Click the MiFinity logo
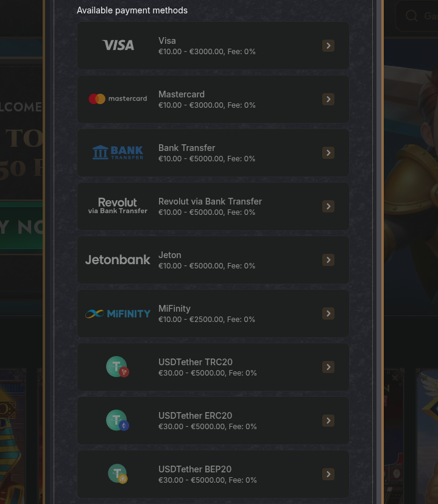 point(118,313)
